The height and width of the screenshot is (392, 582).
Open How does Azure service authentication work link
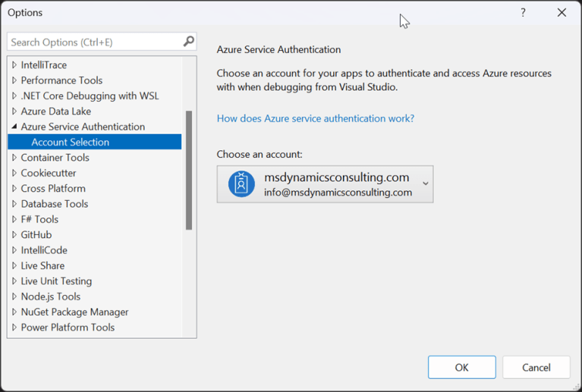316,118
